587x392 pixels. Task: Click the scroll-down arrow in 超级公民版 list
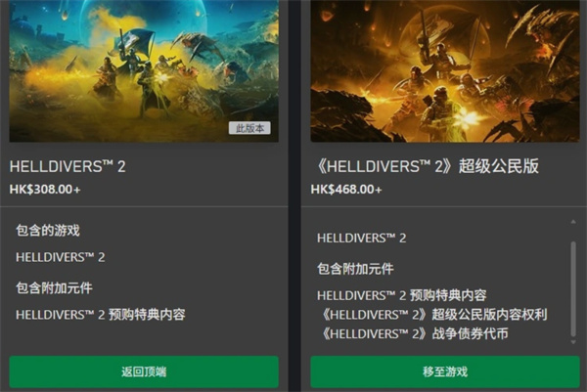coord(573,342)
